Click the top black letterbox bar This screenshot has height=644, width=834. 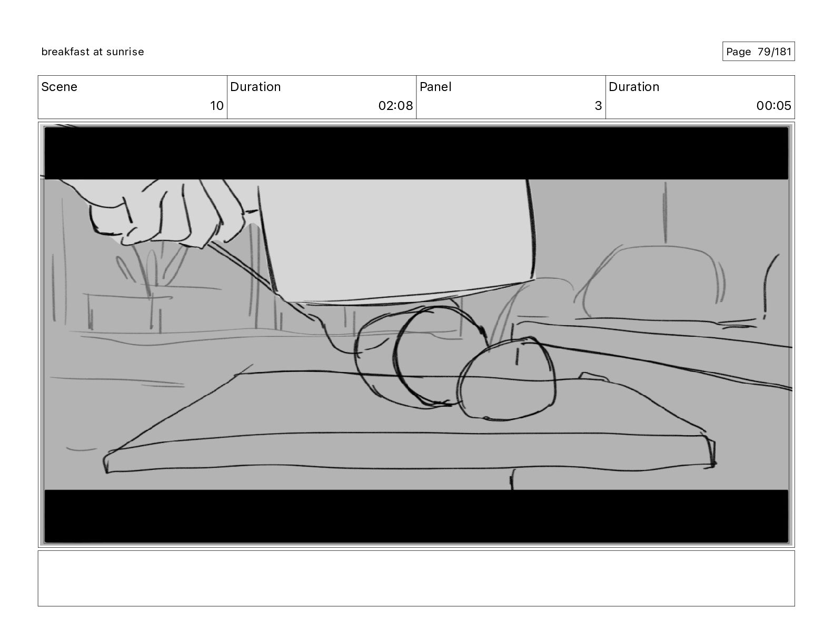coord(416,153)
